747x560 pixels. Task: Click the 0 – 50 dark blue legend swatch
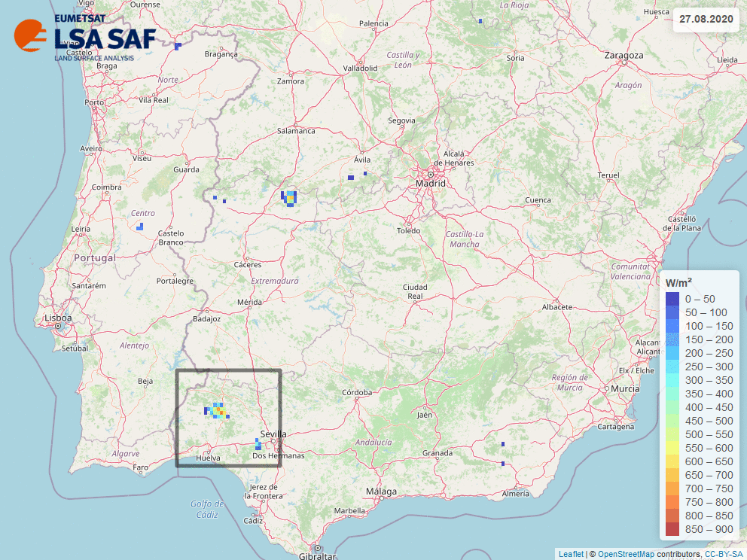672,299
